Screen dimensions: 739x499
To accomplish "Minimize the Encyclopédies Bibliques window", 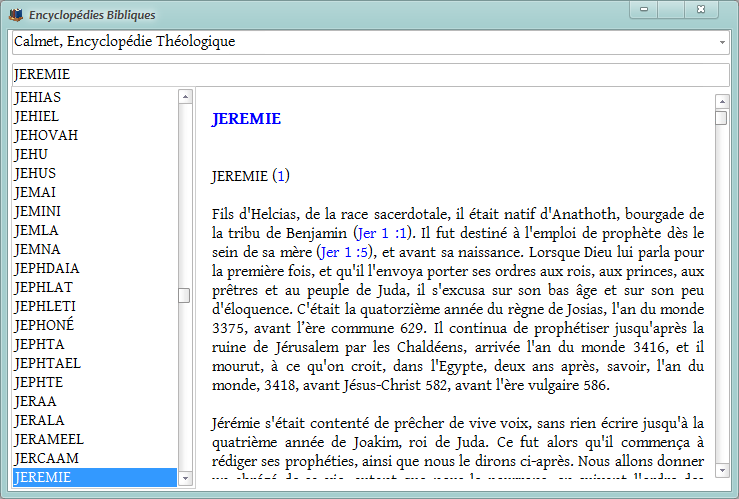I will point(644,9).
